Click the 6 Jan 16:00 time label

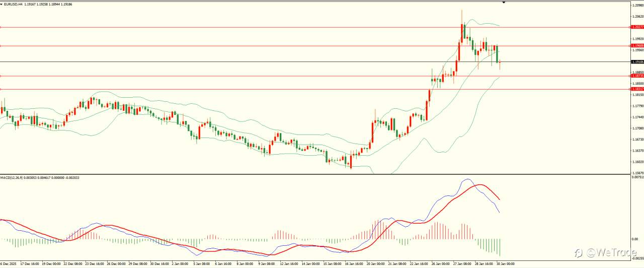pyautogui.click(x=223, y=263)
